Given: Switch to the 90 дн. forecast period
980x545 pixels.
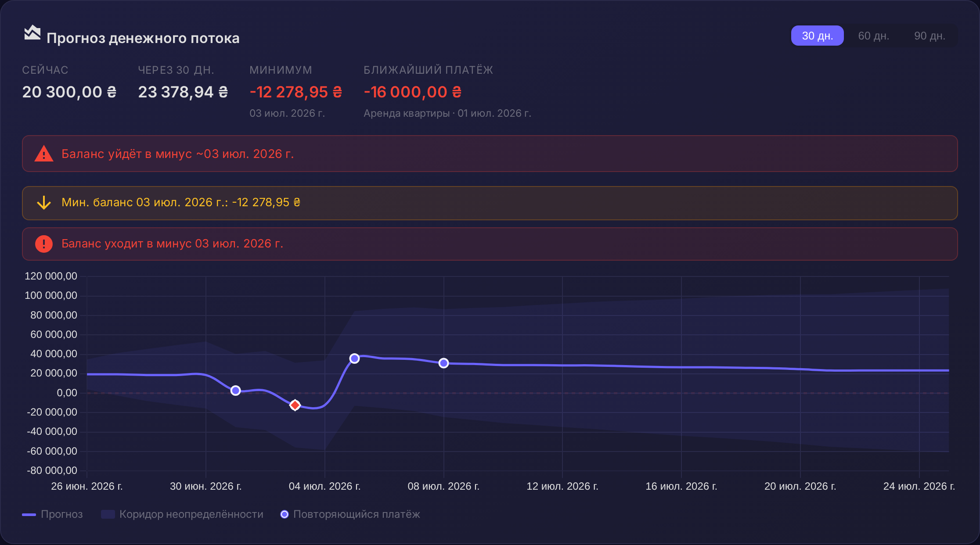Looking at the screenshot, I should pyautogui.click(x=930, y=36).
